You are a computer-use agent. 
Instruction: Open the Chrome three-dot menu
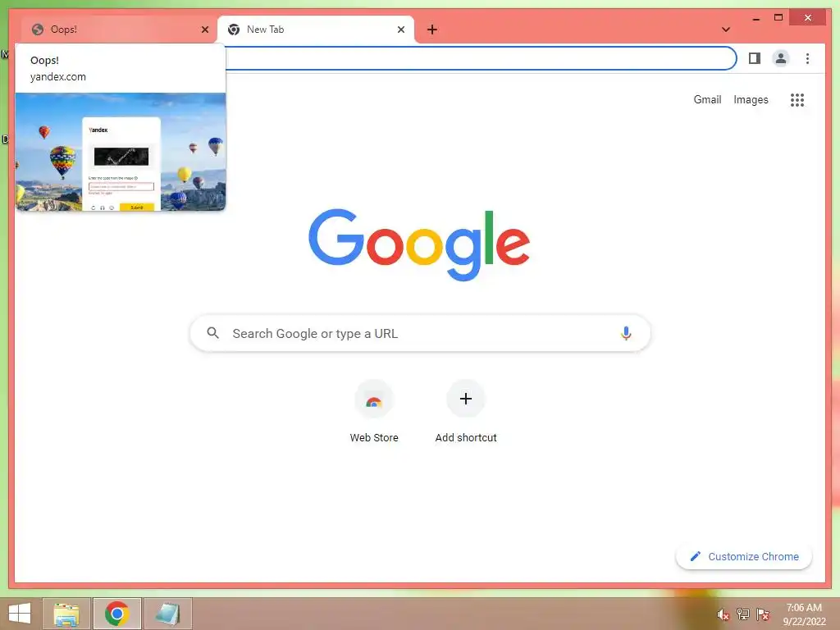pos(807,58)
